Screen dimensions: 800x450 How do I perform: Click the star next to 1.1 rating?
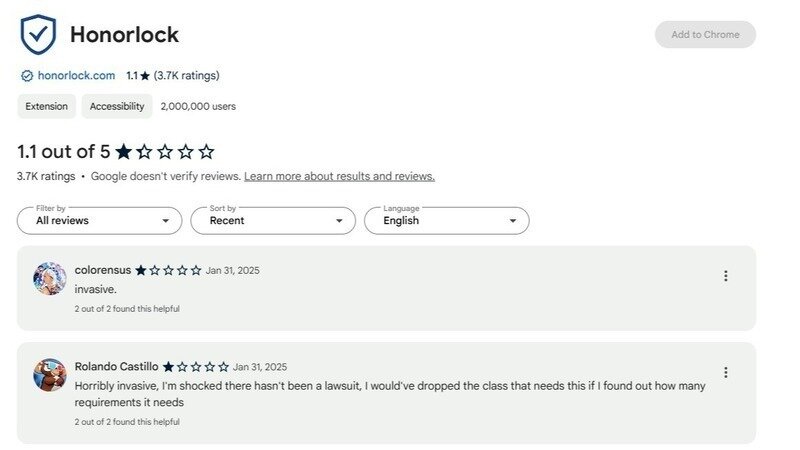[145, 76]
